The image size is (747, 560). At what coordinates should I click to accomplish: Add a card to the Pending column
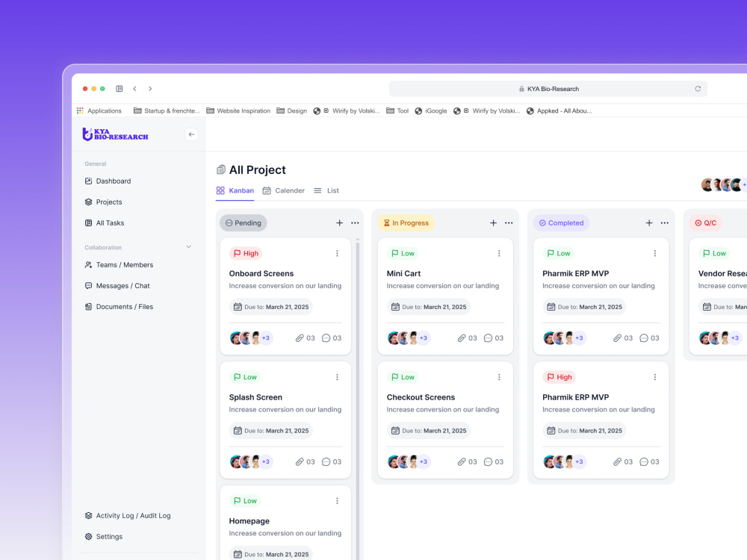[339, 223]
